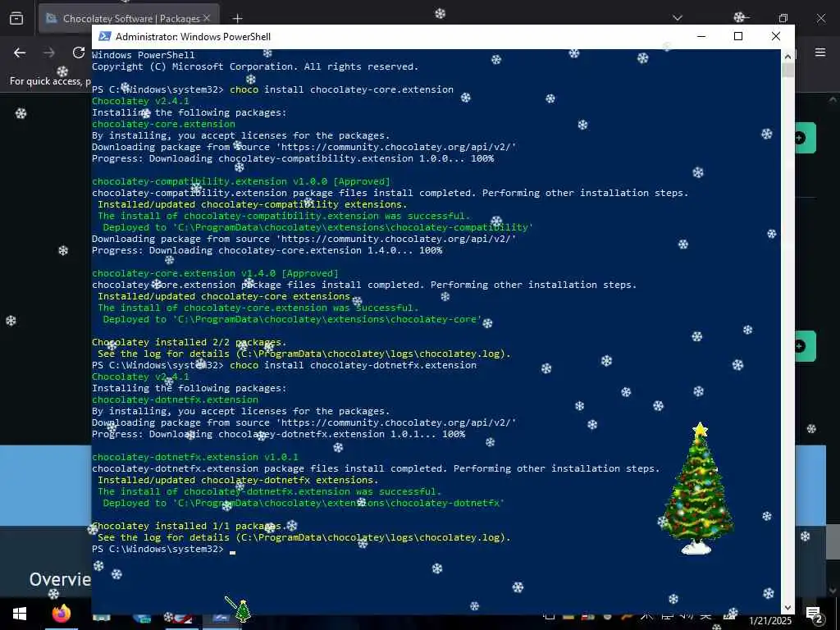Close the Administrator PowerShell window
The width and height of the screenshot is (840, 630).
coord(776,36)
